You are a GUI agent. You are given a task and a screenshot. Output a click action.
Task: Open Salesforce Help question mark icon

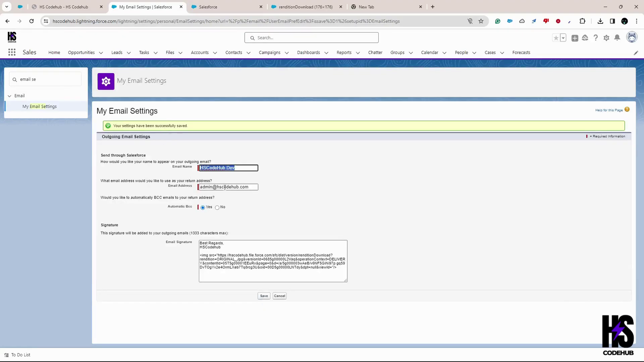(x=596, y=38)
